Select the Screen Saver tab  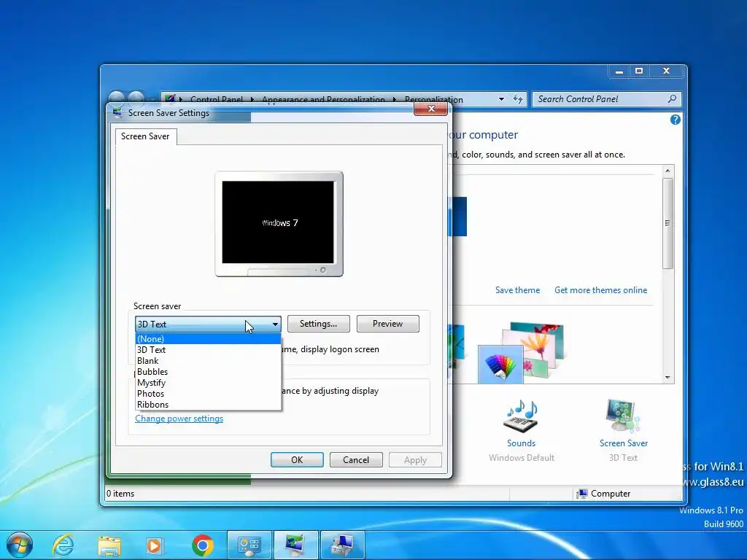click(x=145, y=136)
